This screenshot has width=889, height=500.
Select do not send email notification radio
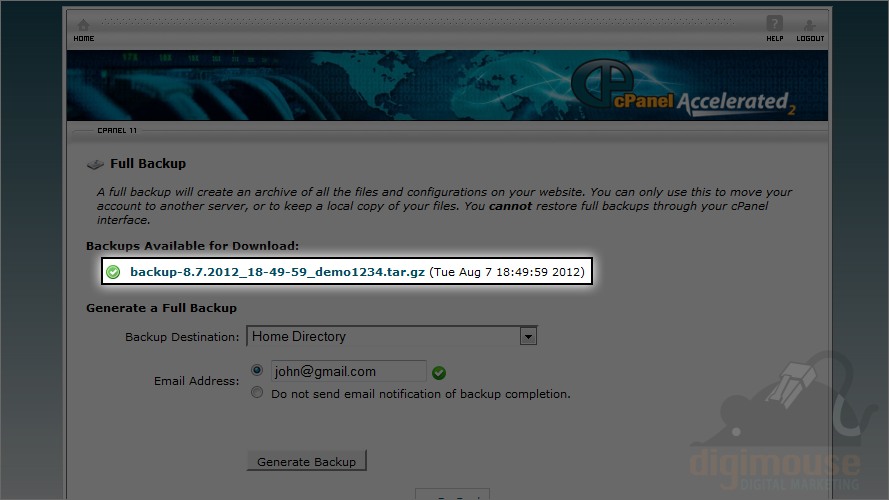pyautogui.click(x=257, y=392)
